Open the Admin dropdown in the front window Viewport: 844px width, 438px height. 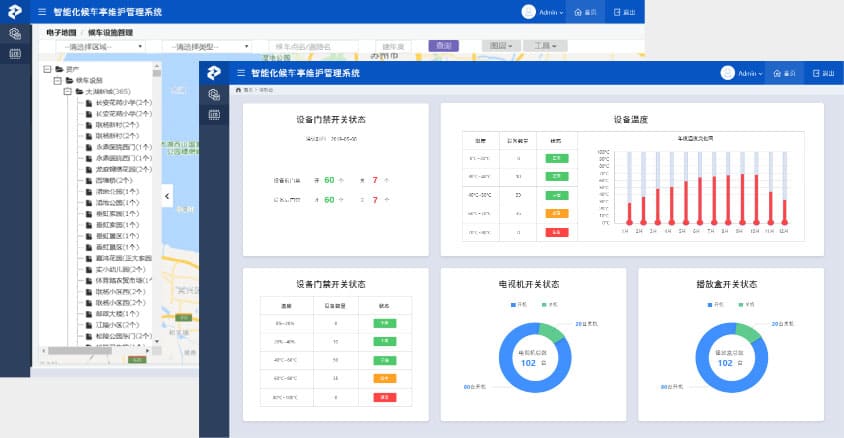[750, 73]
